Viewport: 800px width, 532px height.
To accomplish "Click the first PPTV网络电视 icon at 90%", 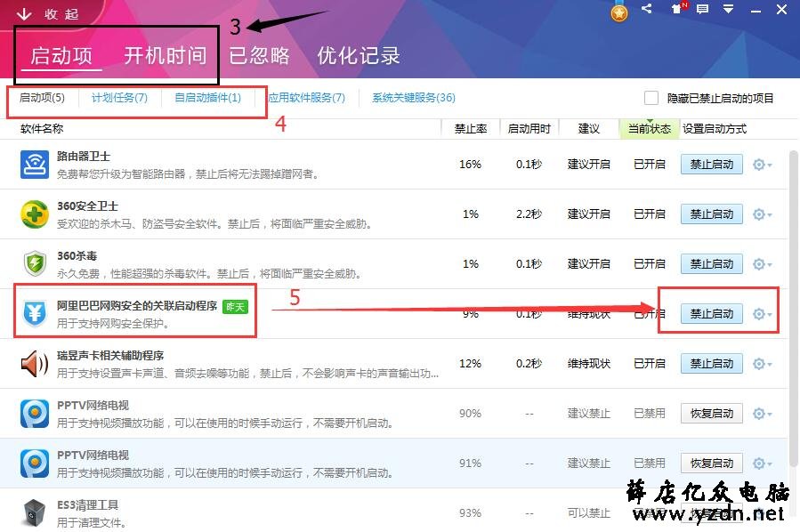I will [x=34, y=413].
